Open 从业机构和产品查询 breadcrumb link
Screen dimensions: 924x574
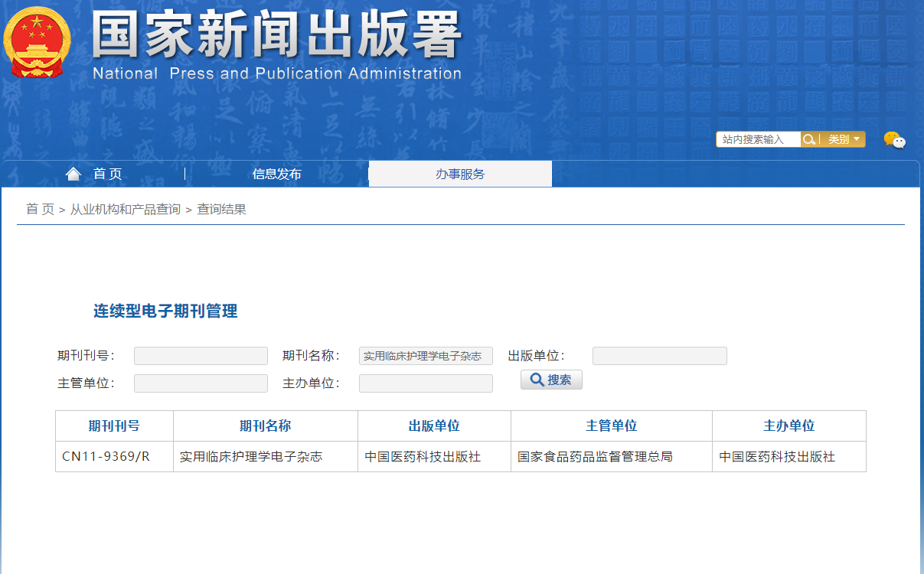pos(126,209)
